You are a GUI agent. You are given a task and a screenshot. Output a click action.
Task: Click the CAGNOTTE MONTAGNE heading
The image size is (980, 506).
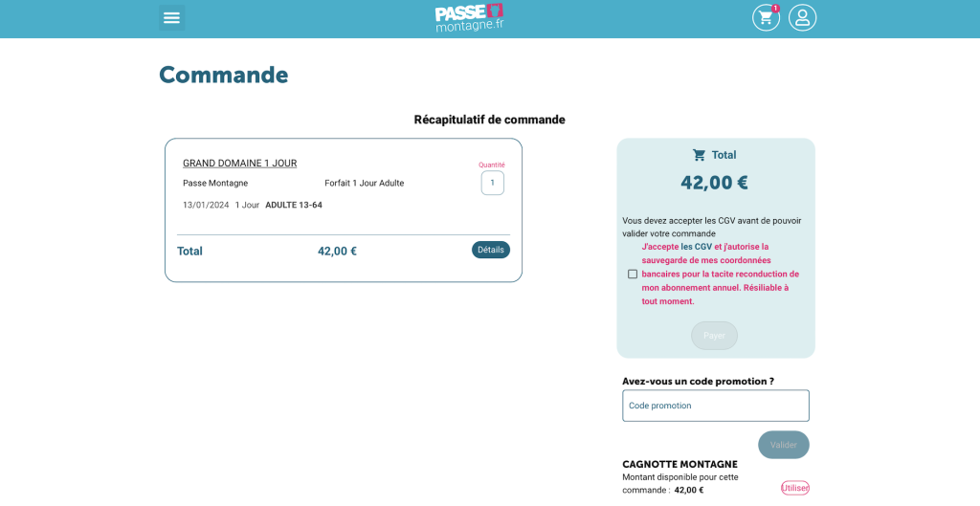(679, 465)
